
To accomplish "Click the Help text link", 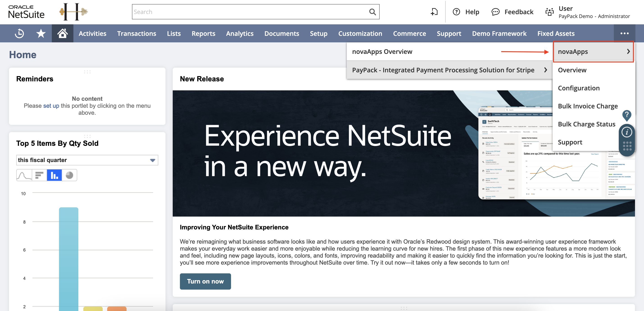I will (472, 12).
